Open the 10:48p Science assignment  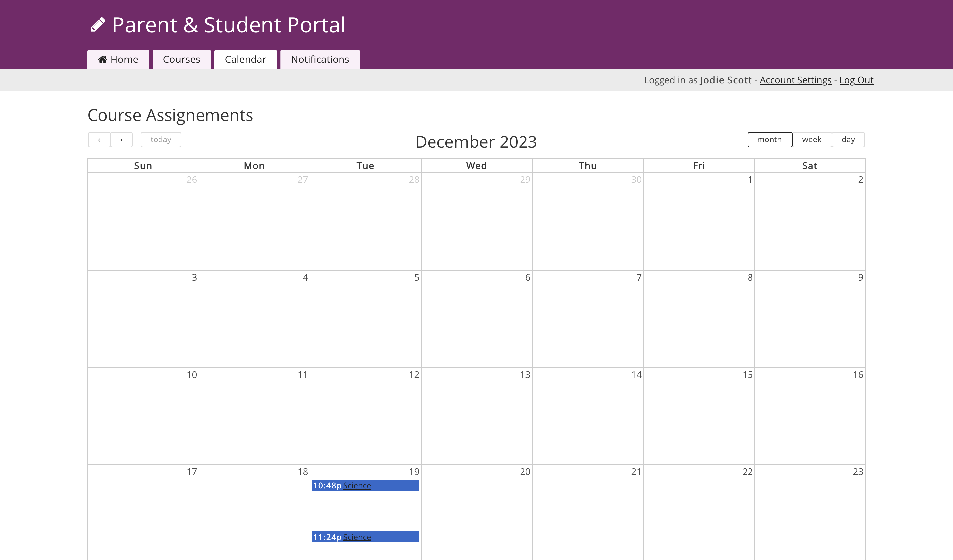[x=357, y=486]
